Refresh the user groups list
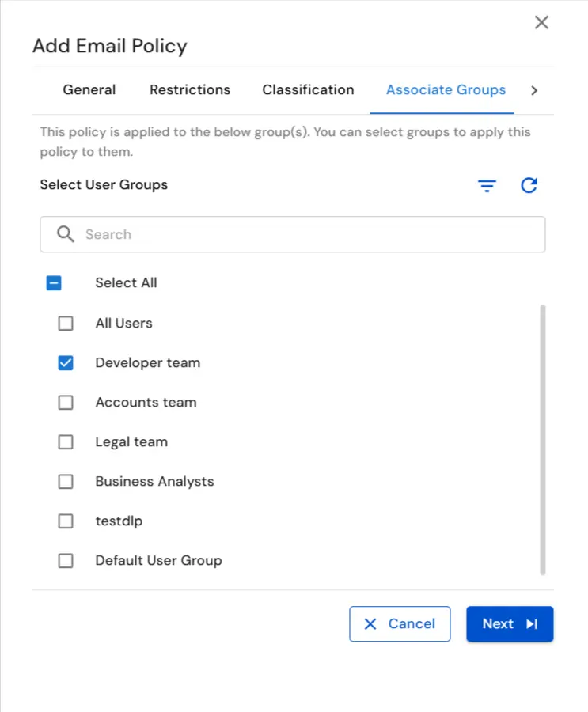588x712 pixels. pos(529,186)
